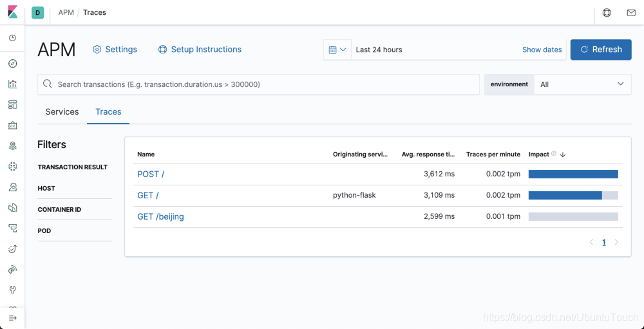The width and height of the screenshot is (644, 329).
Task: Open APM Settings link
Action: [x=115, y=50]
